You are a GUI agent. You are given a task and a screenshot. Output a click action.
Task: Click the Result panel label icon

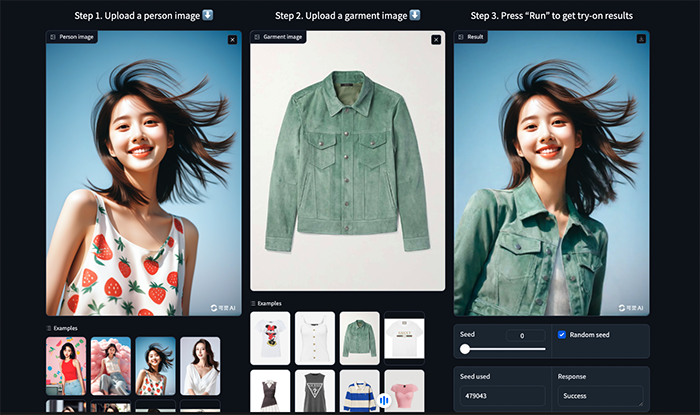point(461,37)
